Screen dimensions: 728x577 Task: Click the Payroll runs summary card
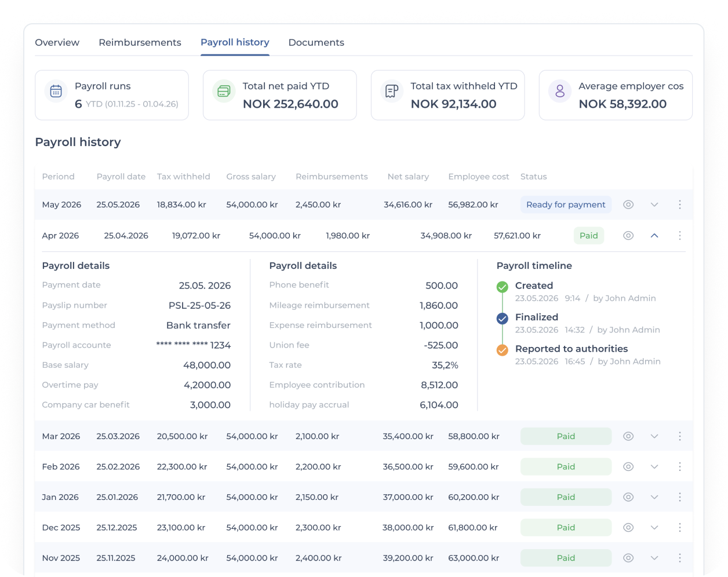pos(112,95)
